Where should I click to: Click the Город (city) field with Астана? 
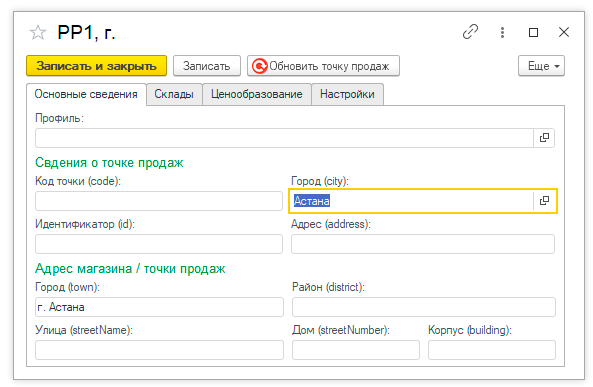point(412,201)
